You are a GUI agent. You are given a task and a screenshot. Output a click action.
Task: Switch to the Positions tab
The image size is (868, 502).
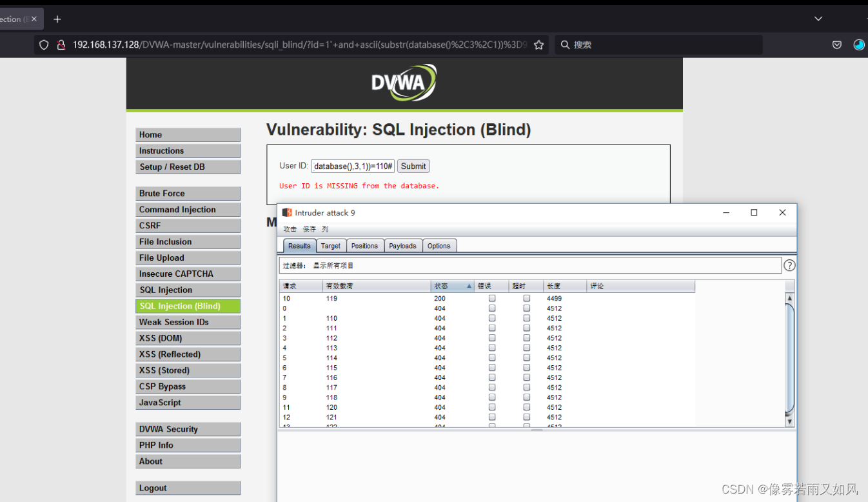[365, 246]
